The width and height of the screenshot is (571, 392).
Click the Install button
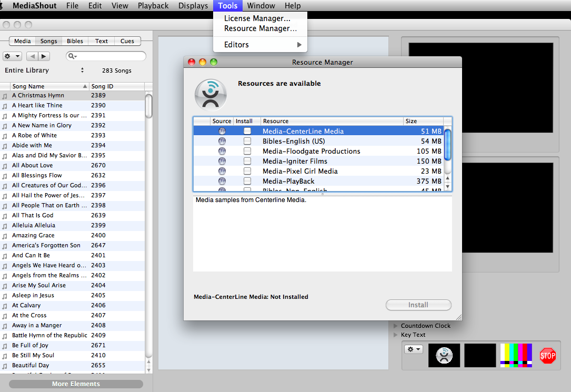[x=418, y=305]
